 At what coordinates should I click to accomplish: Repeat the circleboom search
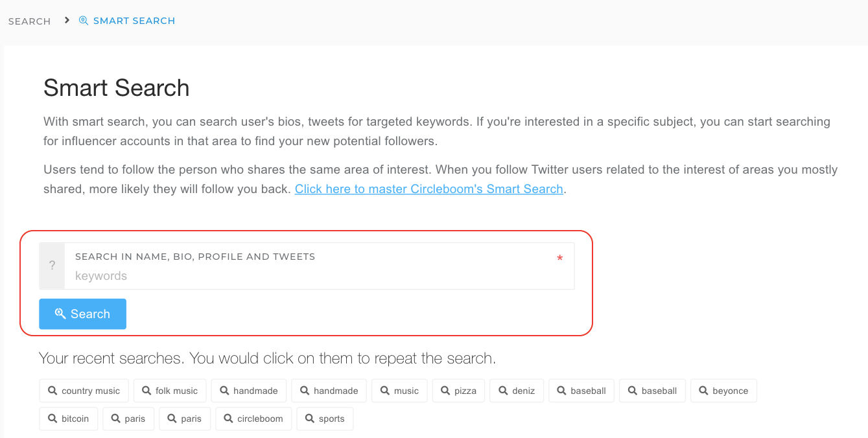(x=253, y=419)
